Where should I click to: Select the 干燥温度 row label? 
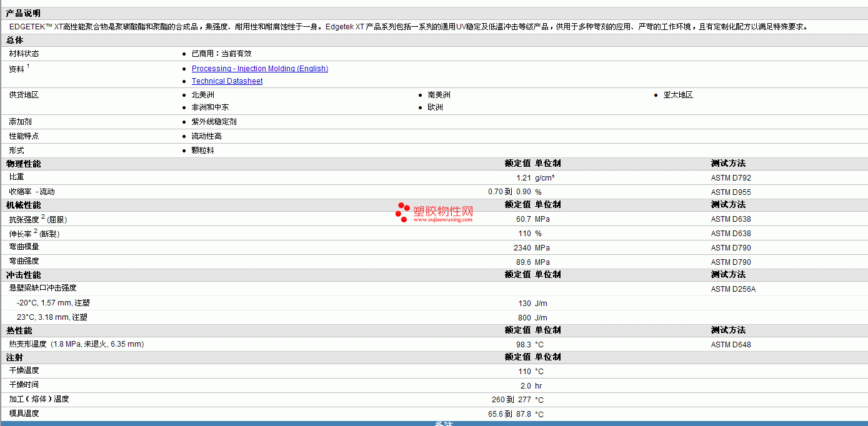coord(24,370)
